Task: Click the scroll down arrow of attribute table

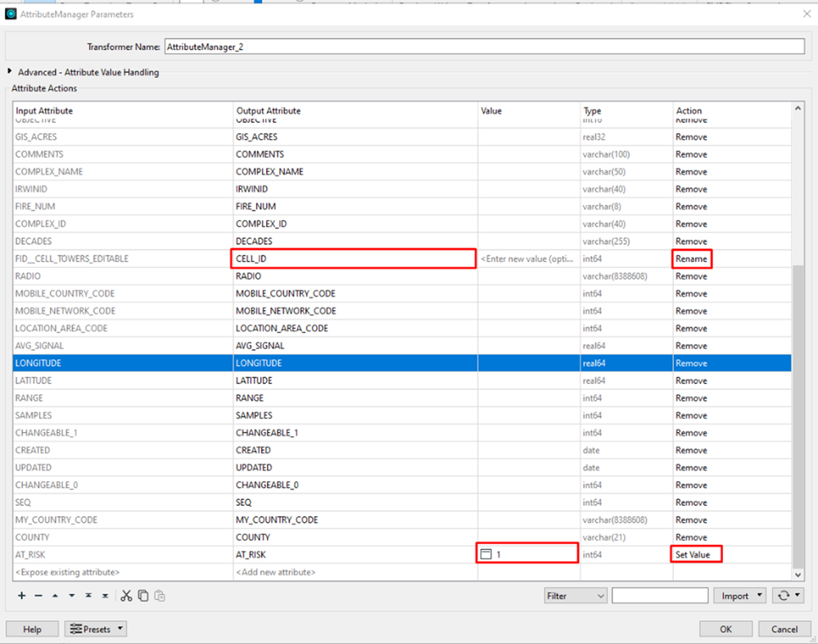Action: (x=798, y=574)
